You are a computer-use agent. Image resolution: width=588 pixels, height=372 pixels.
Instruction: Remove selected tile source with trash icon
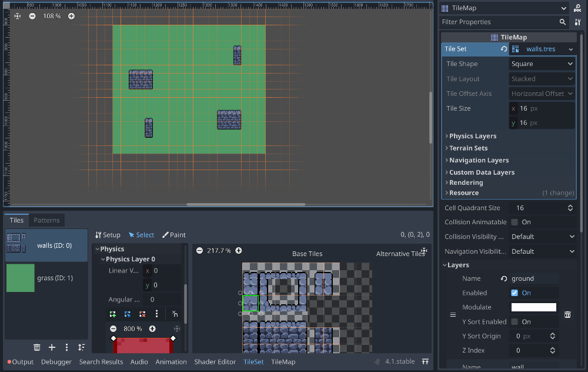pos(37,347)
